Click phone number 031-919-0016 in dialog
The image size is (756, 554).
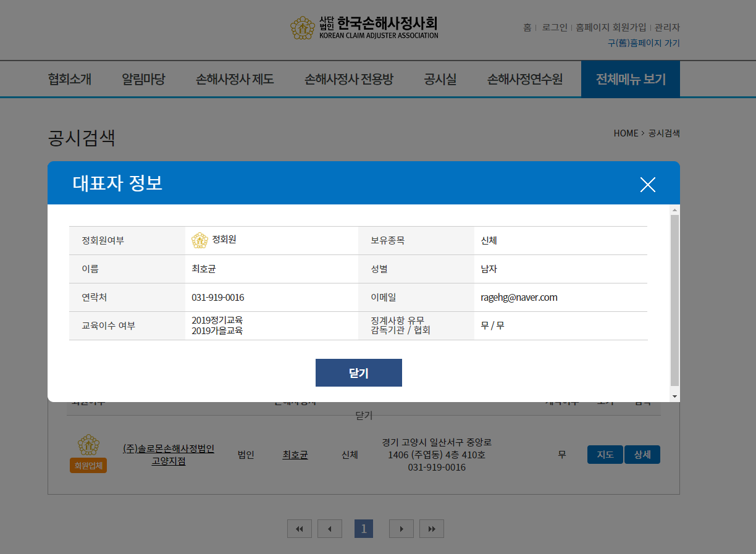(x=218, y=297)
